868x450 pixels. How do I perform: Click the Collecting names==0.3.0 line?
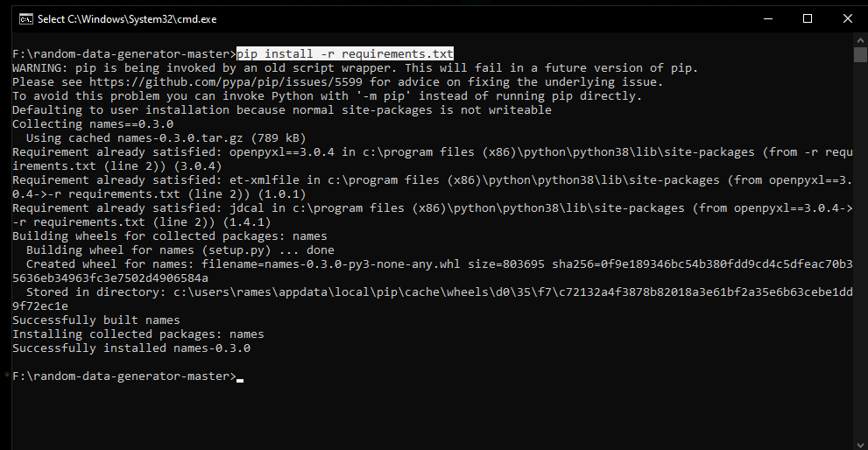(x=93, y=124)
